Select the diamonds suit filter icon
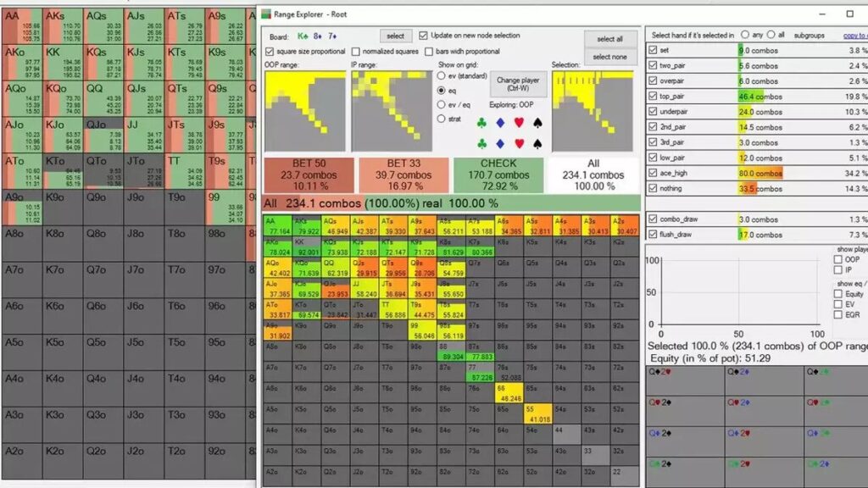This screenshot has width=868, height=488. [500, 122]
